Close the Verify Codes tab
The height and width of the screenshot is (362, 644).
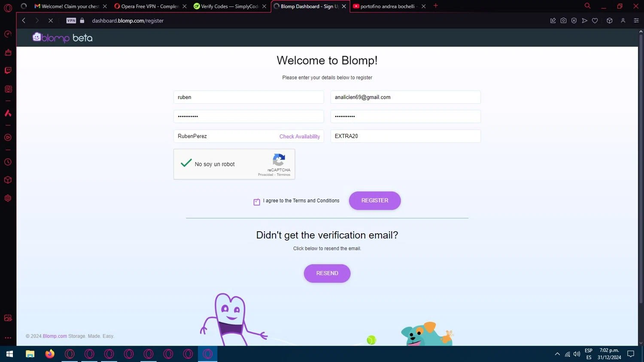(x=264, y=6)
